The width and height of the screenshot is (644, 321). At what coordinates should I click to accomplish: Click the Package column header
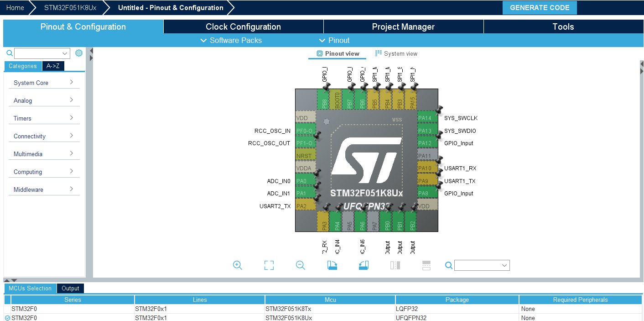pos(457,300)
